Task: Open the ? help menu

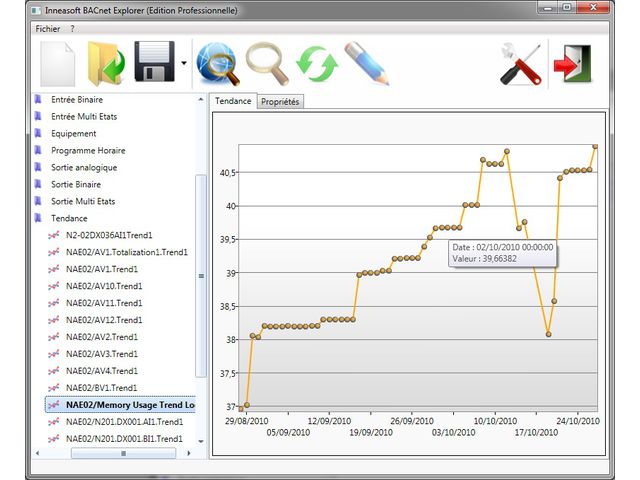Action: (72, 29)
